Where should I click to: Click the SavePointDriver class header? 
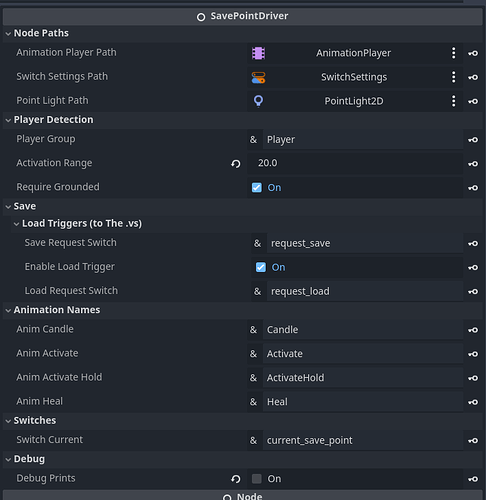coord(243,16)
